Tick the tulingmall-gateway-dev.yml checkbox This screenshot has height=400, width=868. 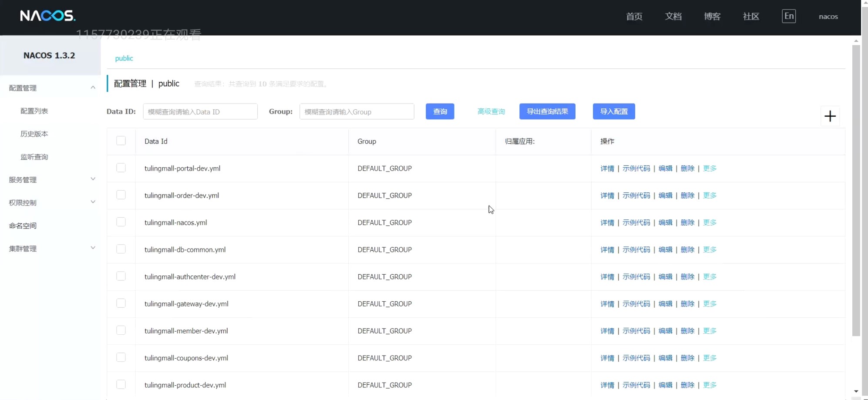coord(121,303)
